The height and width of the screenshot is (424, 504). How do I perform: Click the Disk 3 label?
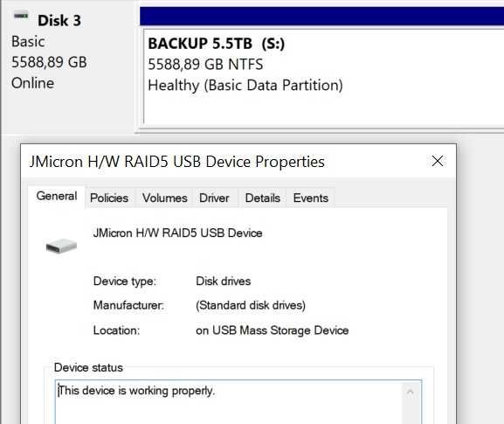(x=59, y=21)
